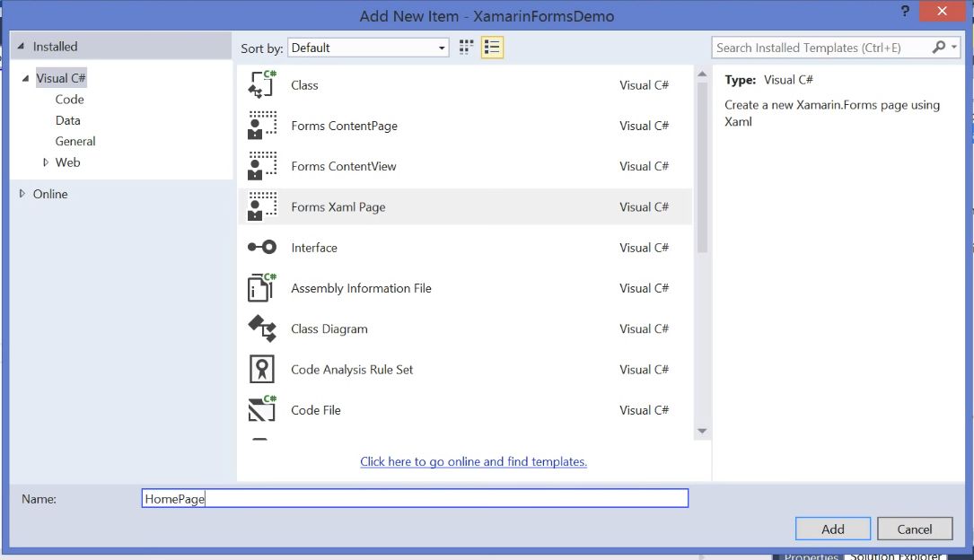Switch to medium icons view

pos(466,48)
